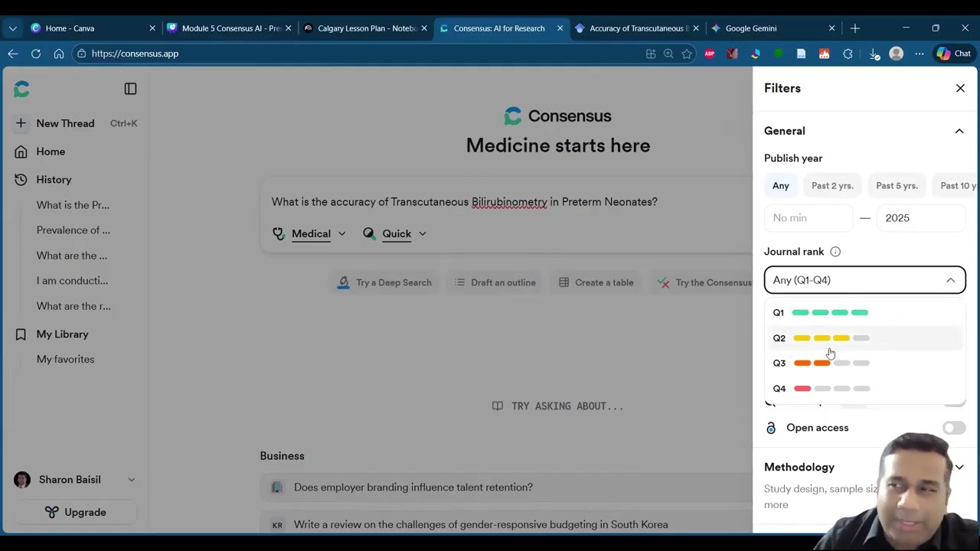Choose Q4 journal rank option
This screenshot has width=980, height=551.
865,388
